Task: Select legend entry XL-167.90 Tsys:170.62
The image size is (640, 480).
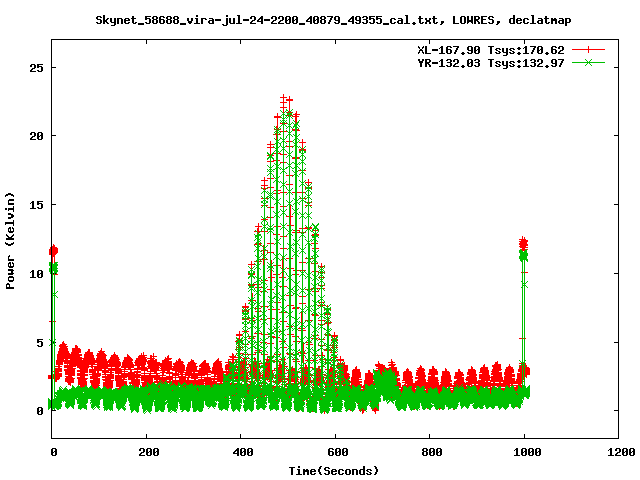Action: coord(491,50)
